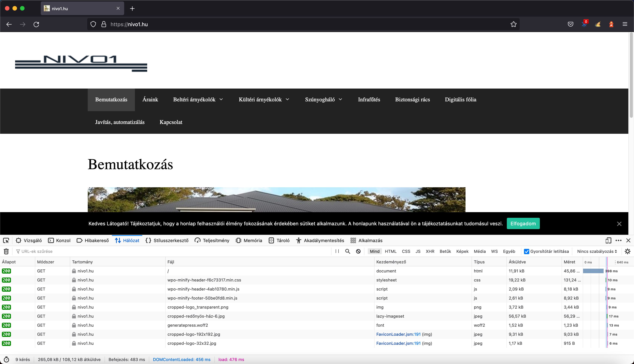This screenshot has height=364, width=634.
Task: Open the network search magnifier icon
Action: coord(347,251)
